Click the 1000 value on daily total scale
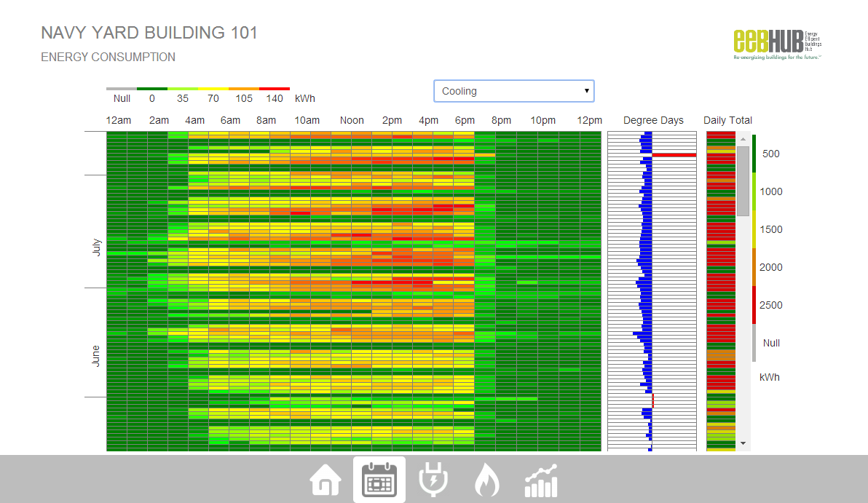The image size is (868, 503). point(770,191)
